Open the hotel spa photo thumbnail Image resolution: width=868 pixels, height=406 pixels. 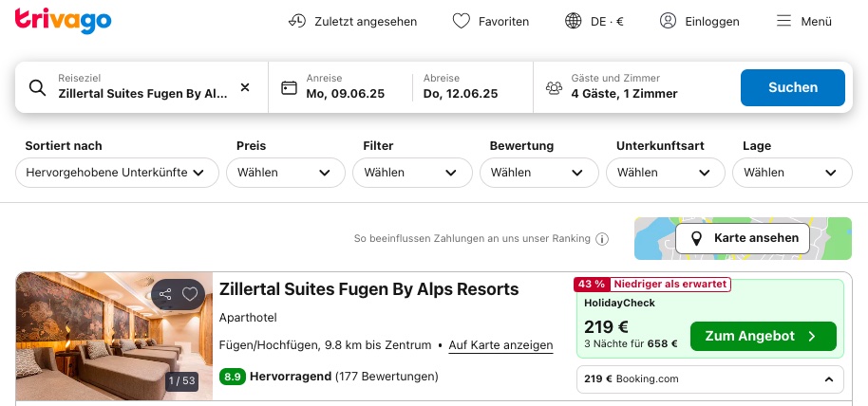pyautogui.click(x=114, y=337)
